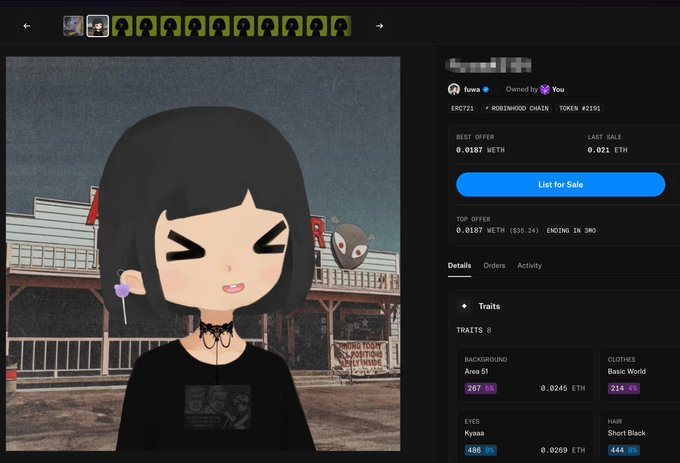This screenshot has width=680, height=463.
Task: Go to previous item with left arrow
Action: tap(27, 26)
